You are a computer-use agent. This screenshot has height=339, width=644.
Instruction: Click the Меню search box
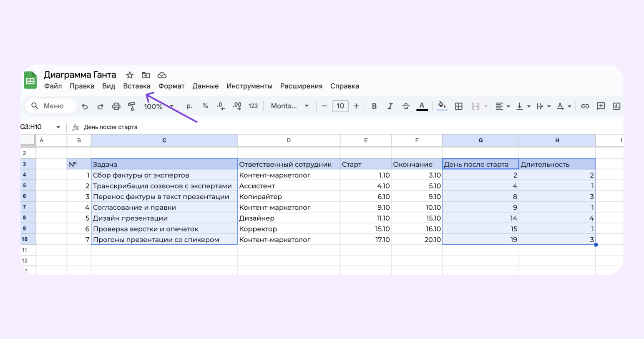(51, 106)
